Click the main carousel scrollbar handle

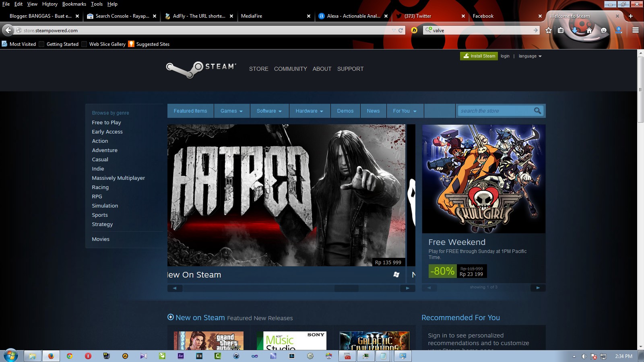click(x=346, y=288)
